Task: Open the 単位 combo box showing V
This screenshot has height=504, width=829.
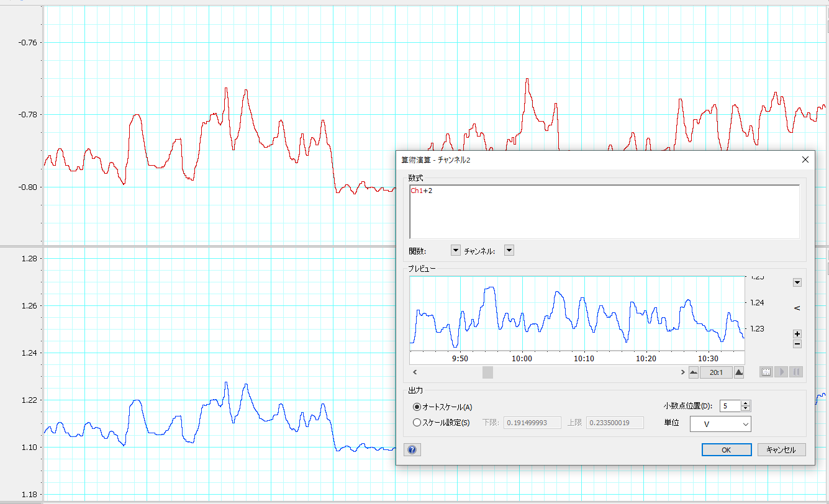Action: [720, 424]
